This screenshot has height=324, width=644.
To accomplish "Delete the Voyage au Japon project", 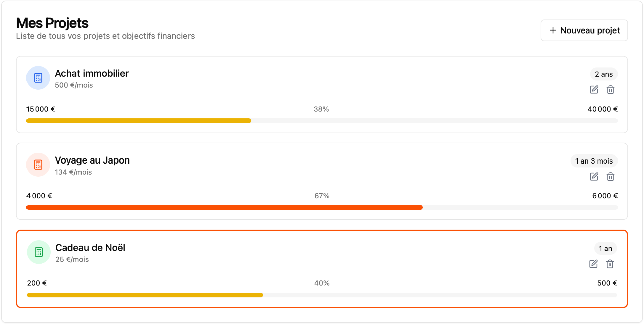I will pos(610,177).
